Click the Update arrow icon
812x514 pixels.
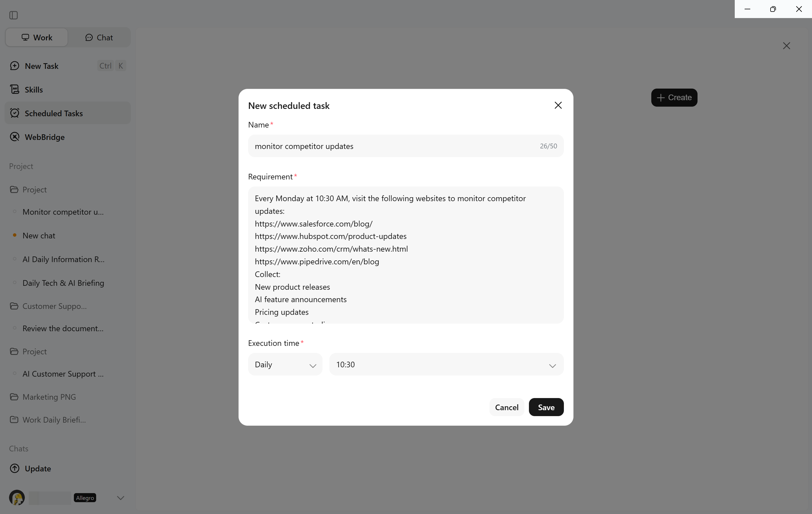14,468
